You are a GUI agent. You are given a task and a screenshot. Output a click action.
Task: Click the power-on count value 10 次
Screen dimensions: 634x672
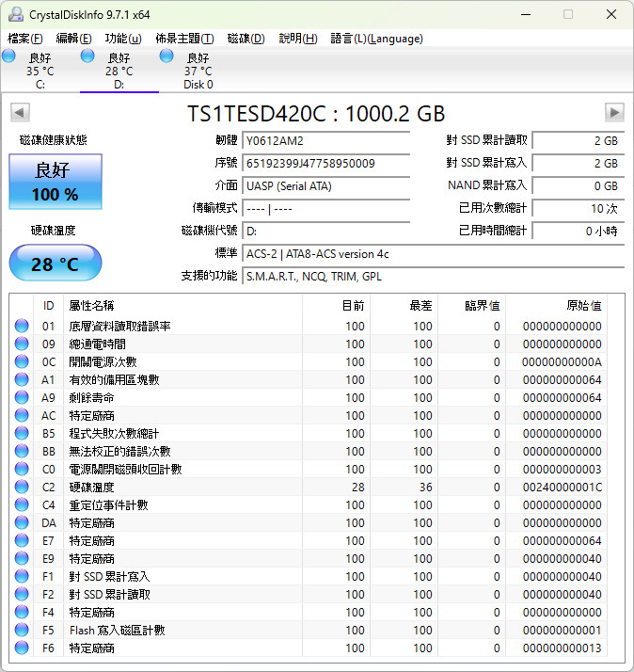click(x=579, y=208)
